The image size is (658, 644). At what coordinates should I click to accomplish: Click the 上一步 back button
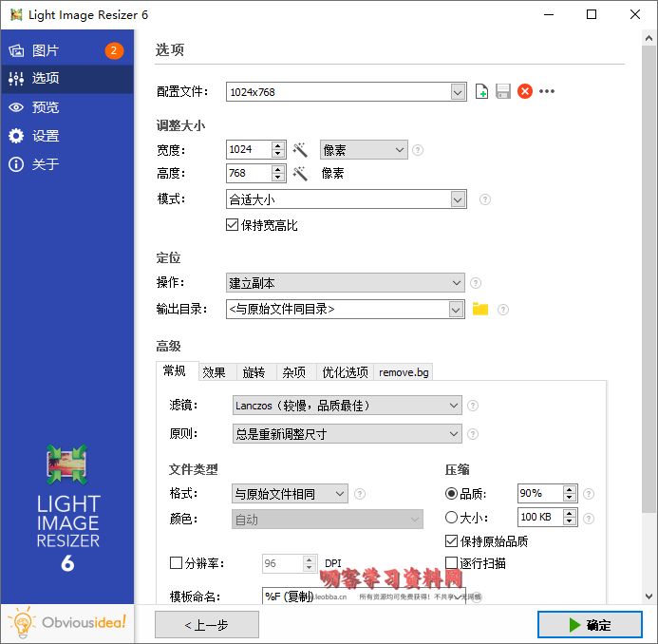pyautogui.click(x=207, y=624)
